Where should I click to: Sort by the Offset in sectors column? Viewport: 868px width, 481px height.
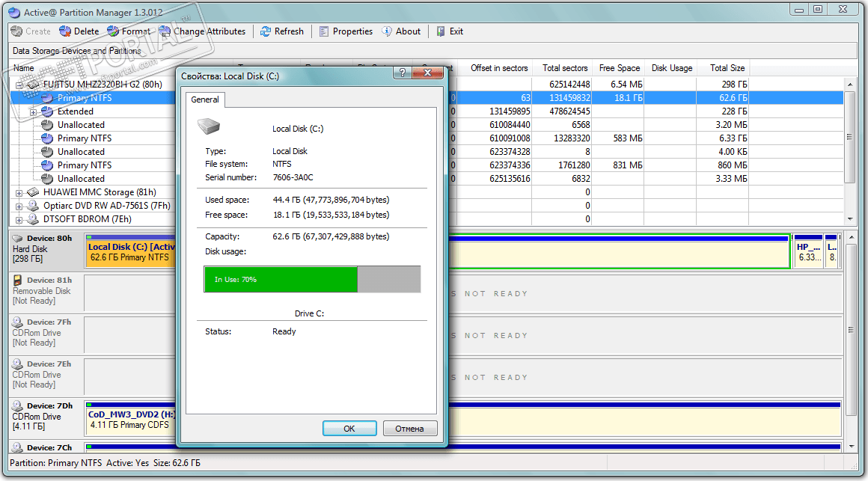click(499, 68)
